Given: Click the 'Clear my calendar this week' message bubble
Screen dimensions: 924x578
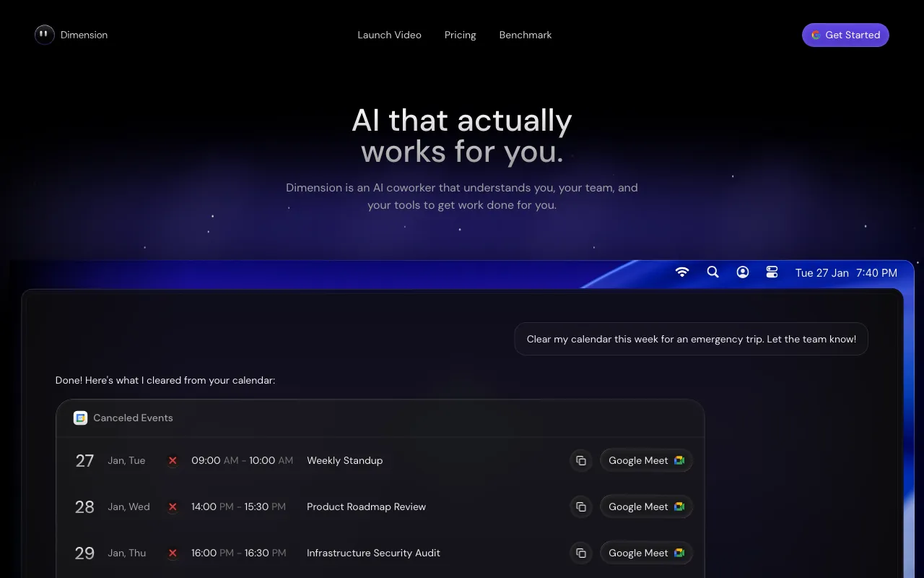Looking at the screenshot, I should [691, 339].
